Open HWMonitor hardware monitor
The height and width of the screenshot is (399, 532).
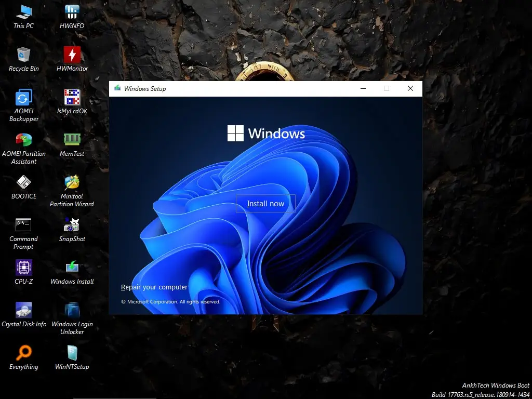pos(71,55)
